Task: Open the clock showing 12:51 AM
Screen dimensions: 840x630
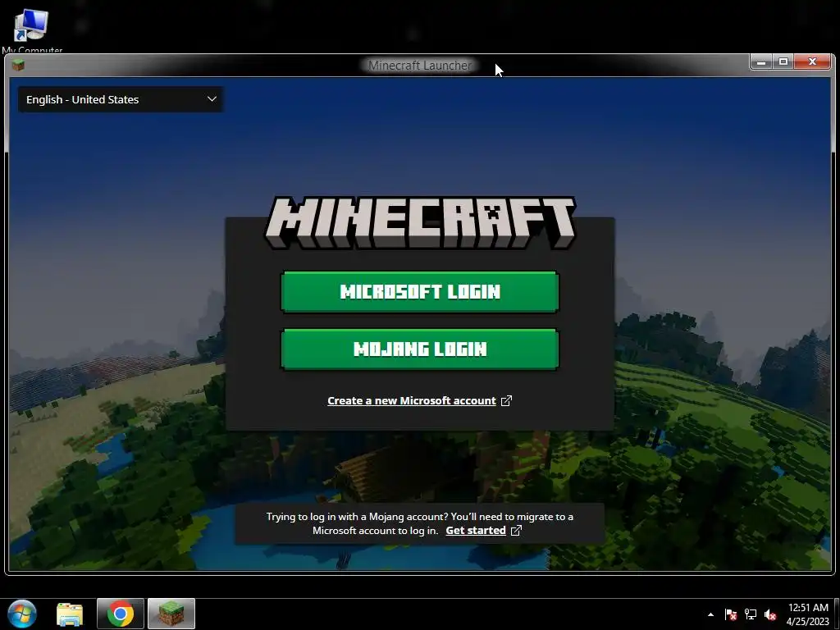Action: click(808, 614)
